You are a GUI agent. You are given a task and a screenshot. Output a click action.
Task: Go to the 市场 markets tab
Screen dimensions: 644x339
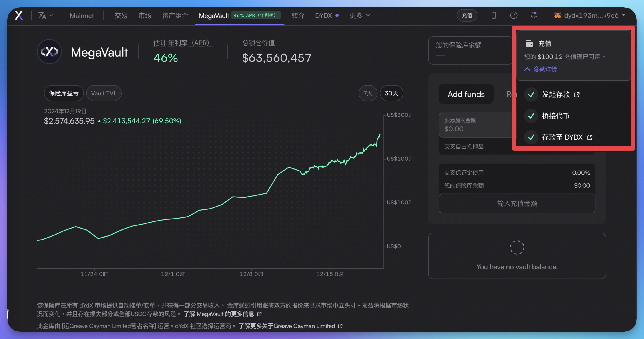click(145, 16)
